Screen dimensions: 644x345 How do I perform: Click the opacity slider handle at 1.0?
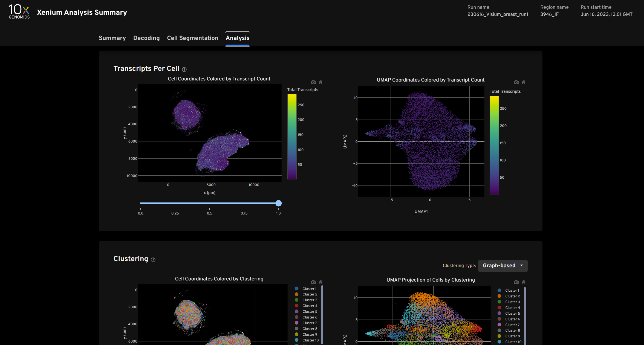click(x=278, y=203)
